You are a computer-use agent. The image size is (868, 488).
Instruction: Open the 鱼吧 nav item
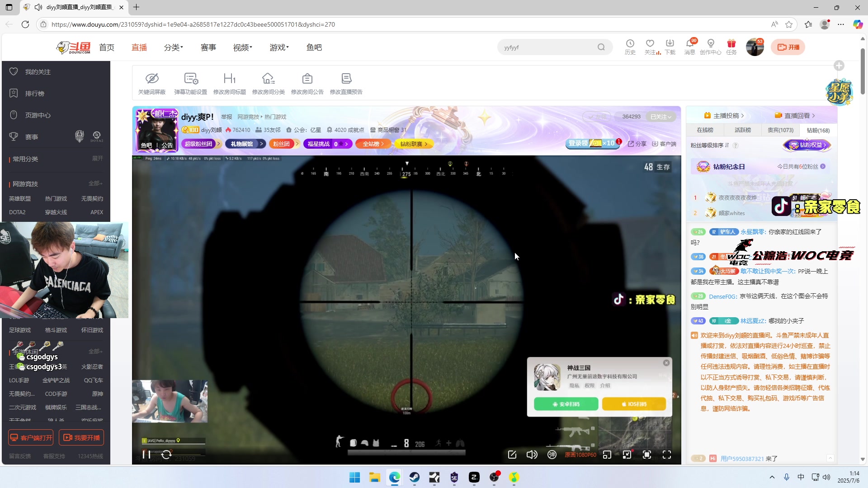[x=314, y=47]
